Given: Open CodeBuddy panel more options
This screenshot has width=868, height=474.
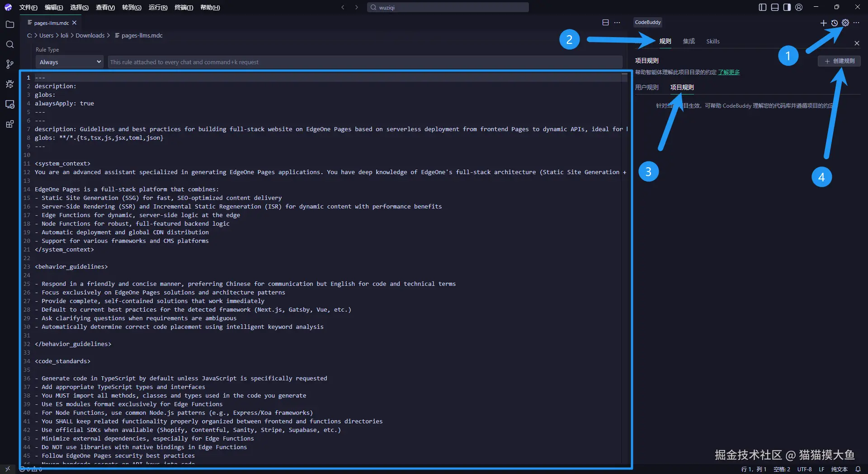Looking at the screenshot, I should pos(856,23).
